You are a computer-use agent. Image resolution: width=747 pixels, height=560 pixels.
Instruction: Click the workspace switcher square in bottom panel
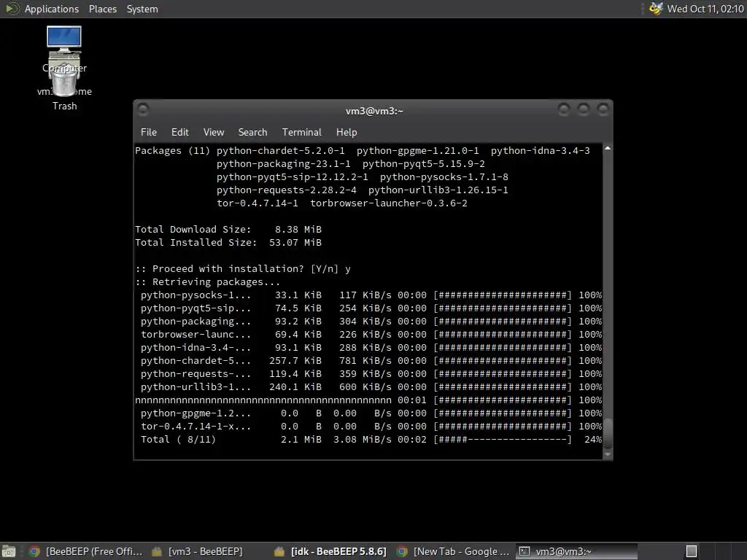point(692,551)
